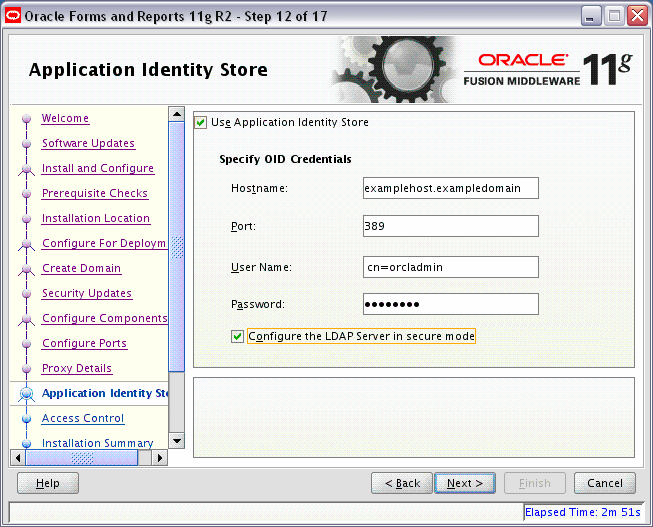Click the Configure Ports step bullet icon
This screenshot has width=653, height=527.
[27, 344]
